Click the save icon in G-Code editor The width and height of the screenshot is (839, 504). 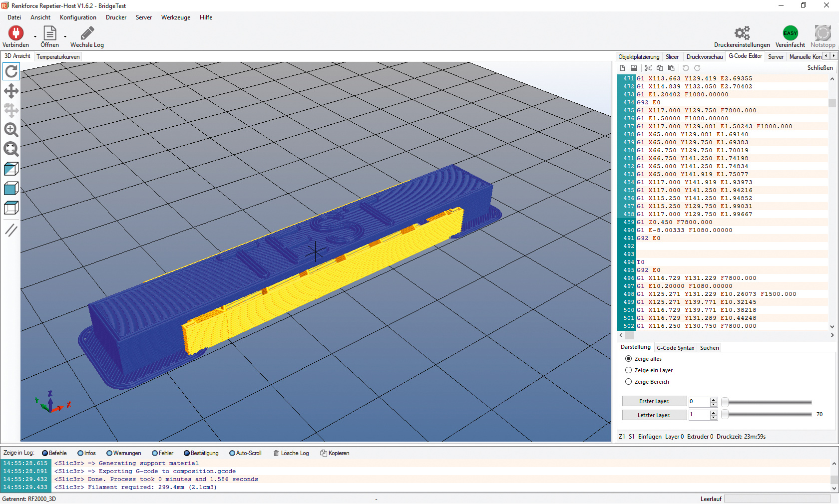pyautogui.click(x=634, y=68)
